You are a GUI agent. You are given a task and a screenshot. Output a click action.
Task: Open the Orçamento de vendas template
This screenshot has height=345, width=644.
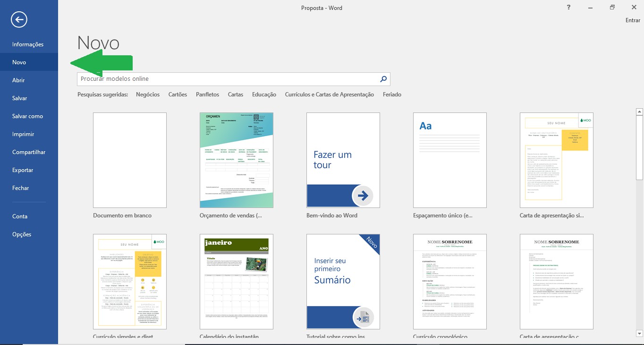coord(237,160)
